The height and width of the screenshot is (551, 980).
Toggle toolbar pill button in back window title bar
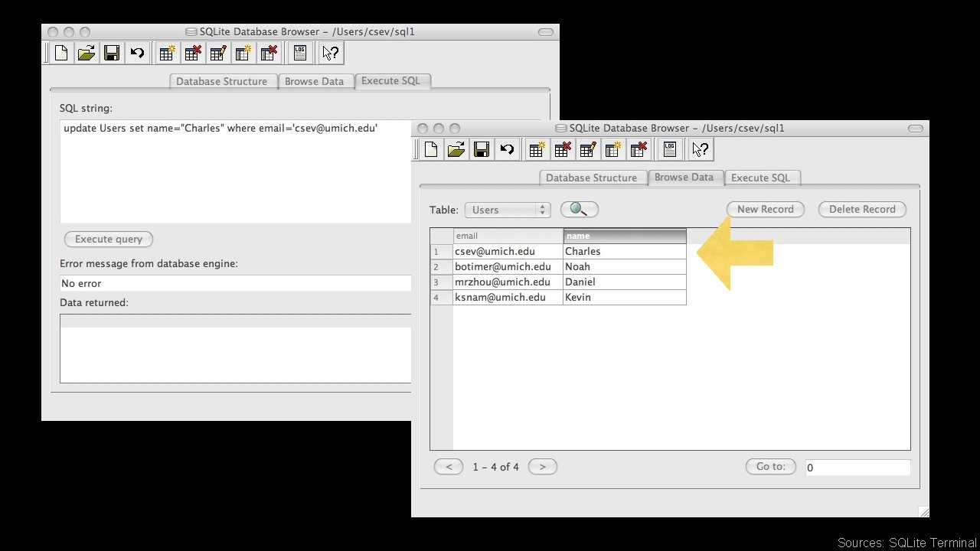coord(545,32)
